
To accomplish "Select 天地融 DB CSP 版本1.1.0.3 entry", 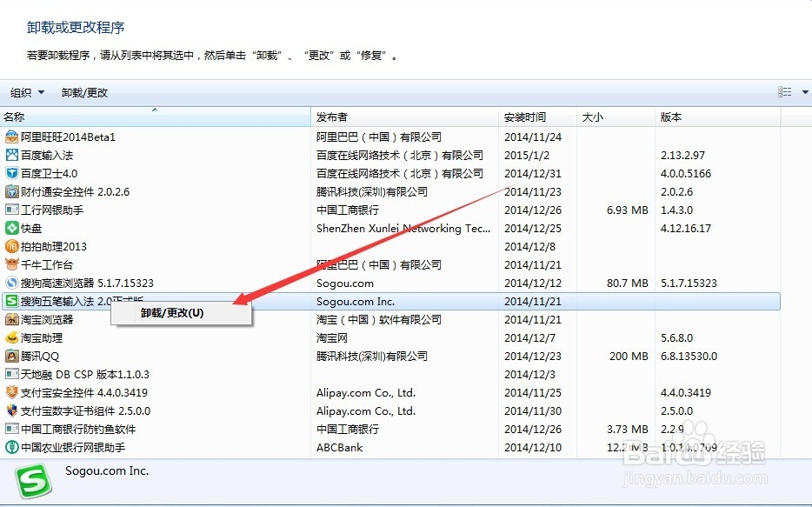I will click(85, 374).
